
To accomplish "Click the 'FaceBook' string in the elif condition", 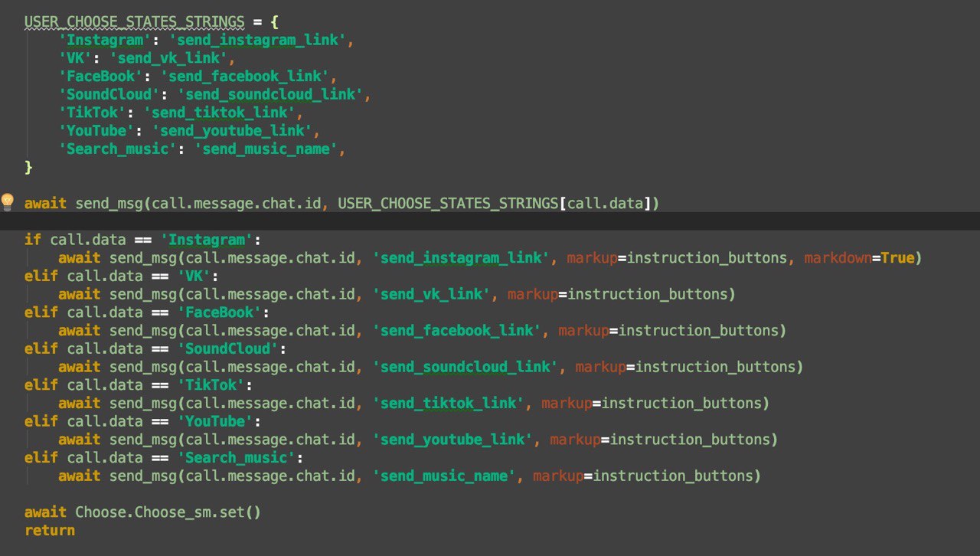I will (220, 312).
